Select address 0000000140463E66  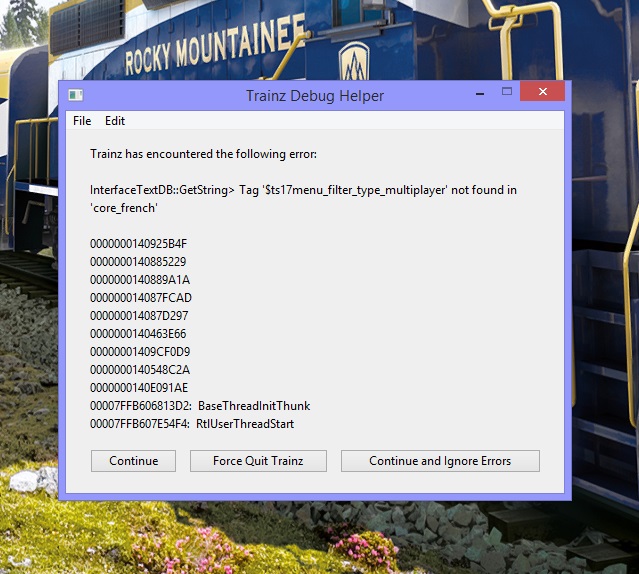(138, 334)
